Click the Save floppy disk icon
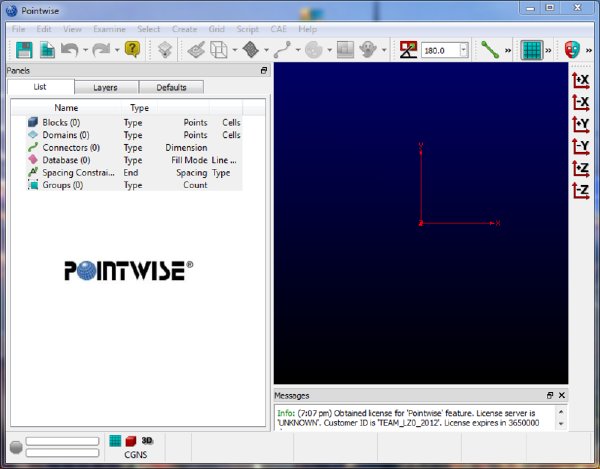The height and width of the screenshot is (469, 600). 24,50
